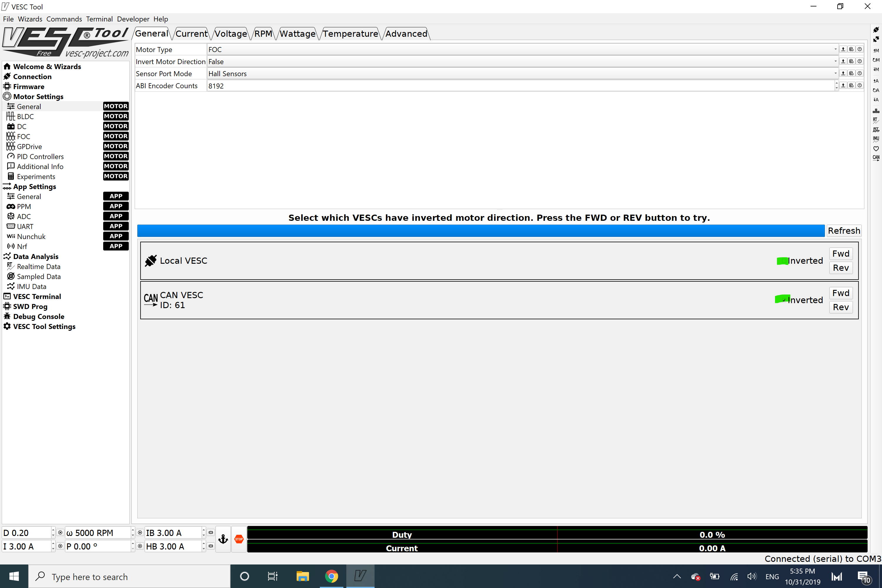This screenshot has width=882, height=588.
Task: Click the IB 3.00 A stepper arrows
Action: pyautogui.click(x=204, y=532)
